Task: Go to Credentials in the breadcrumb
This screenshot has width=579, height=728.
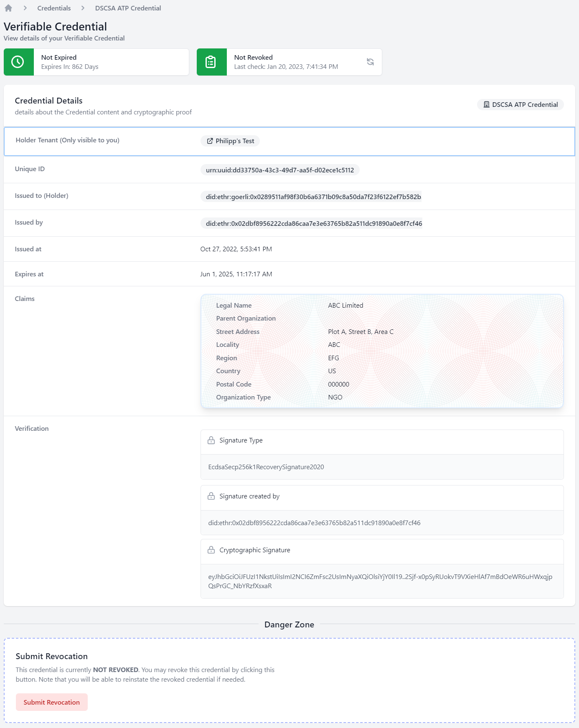Action: 54,8
